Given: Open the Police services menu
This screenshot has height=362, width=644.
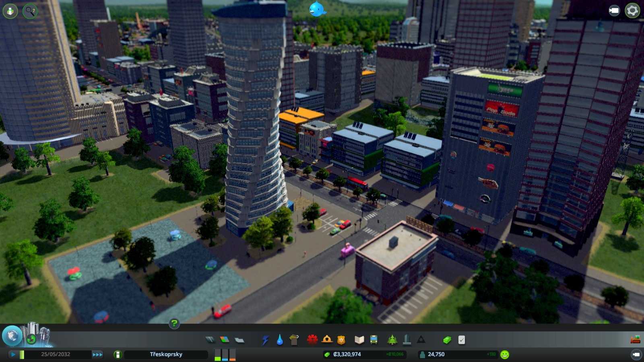Looking at the screenshot, I should pyautogui.click(x=341, y=340).
